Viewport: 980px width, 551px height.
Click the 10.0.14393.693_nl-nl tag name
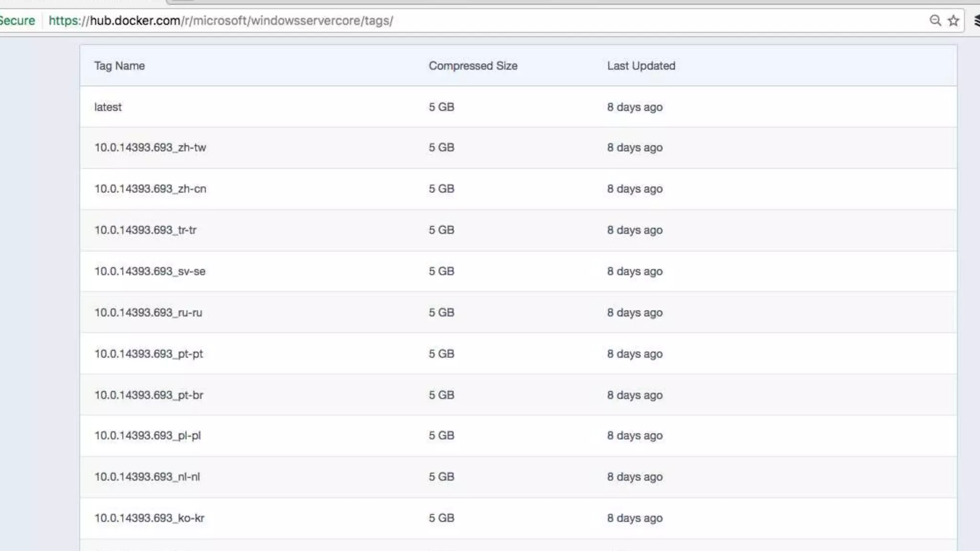[147, 477]
